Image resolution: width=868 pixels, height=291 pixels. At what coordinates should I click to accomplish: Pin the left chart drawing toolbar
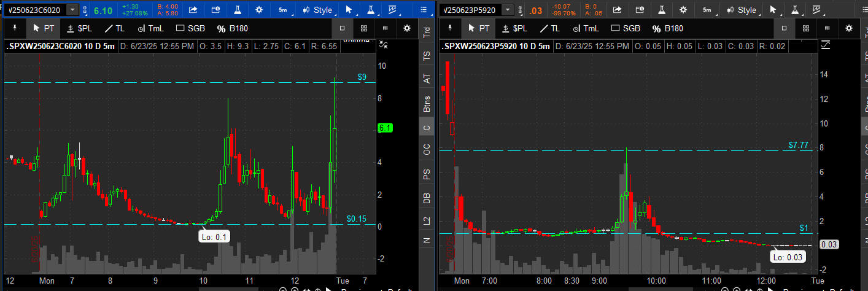(15, 28)
